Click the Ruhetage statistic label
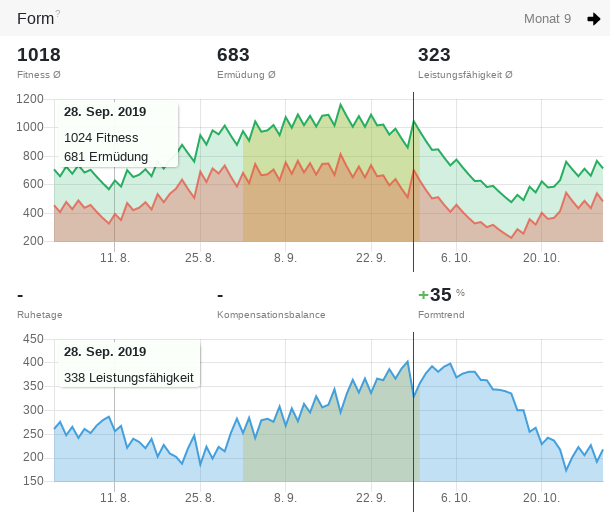Image resolution: width=610 pixels, height=513 pixels. pyautogui.click(x=40, y=314)
